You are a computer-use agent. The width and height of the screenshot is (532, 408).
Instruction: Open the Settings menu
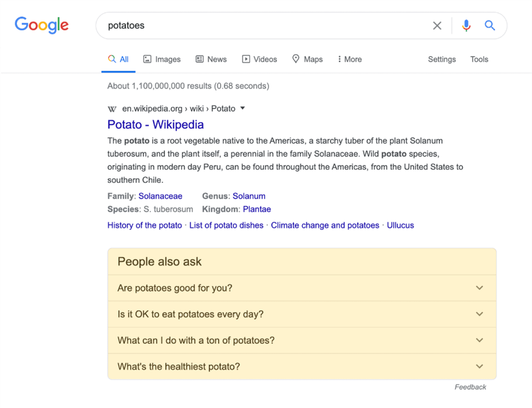click(x=442, y=59)
